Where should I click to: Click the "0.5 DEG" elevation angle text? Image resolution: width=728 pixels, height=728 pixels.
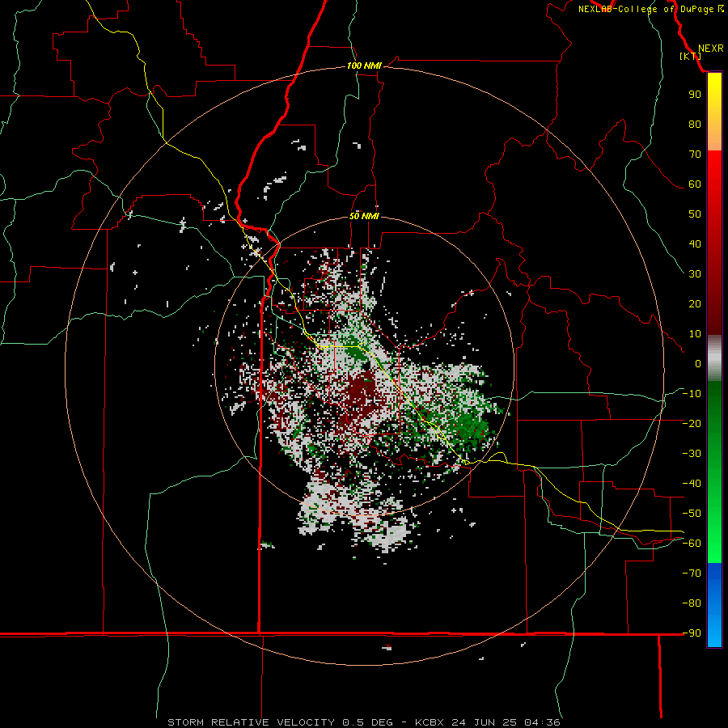click(x=368, y=722)
